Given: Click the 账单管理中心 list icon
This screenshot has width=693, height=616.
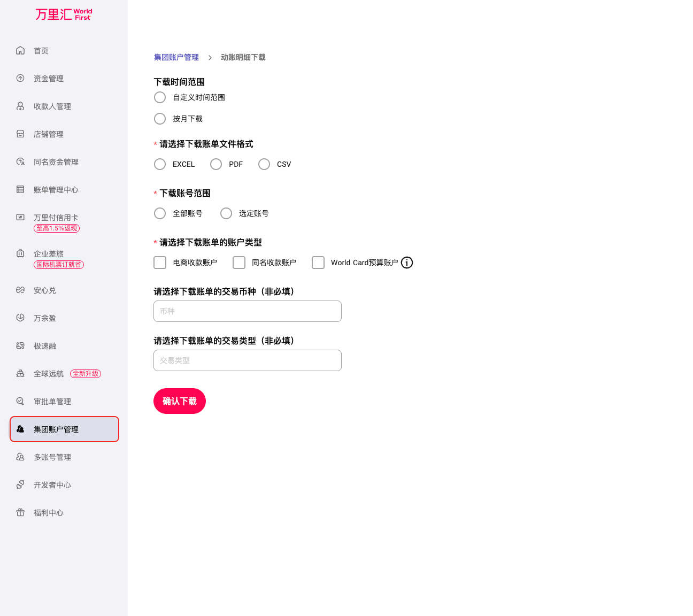Looking at the screenshot, I should tap(20, 189).
